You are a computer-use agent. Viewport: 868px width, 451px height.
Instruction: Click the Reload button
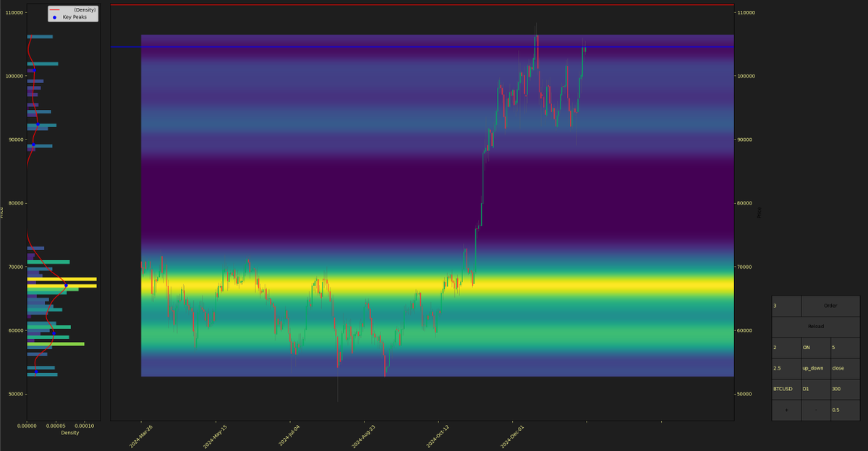coord(816,327)
